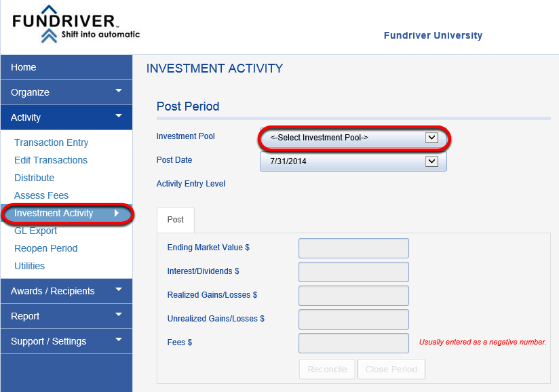Expand the Organize menu
559x392 pixels.
66,92
